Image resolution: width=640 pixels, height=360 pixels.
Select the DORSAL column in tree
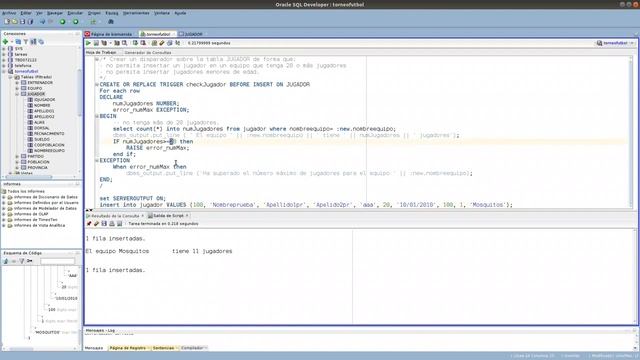[42, 128]
